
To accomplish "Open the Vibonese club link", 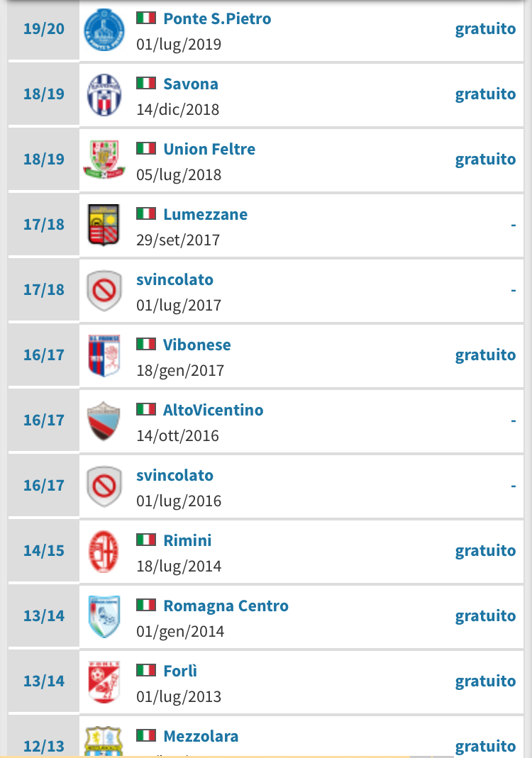I will click(x=197, y=345).
